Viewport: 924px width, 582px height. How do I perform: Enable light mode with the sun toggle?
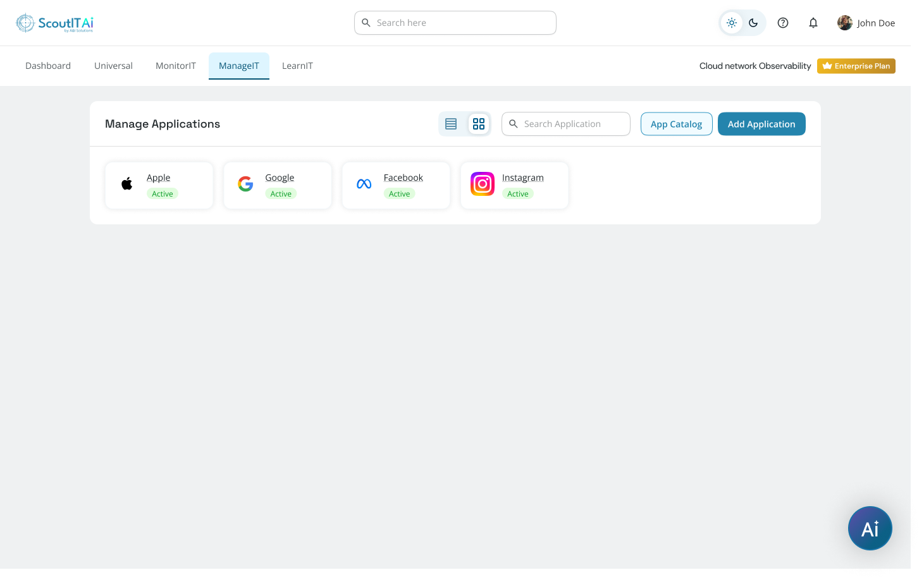[731, 22]
